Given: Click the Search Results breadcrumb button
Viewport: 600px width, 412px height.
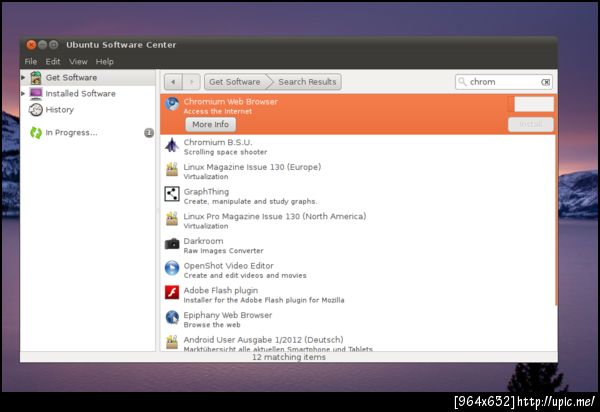Looking at the screenshot, I should (307, 82).
